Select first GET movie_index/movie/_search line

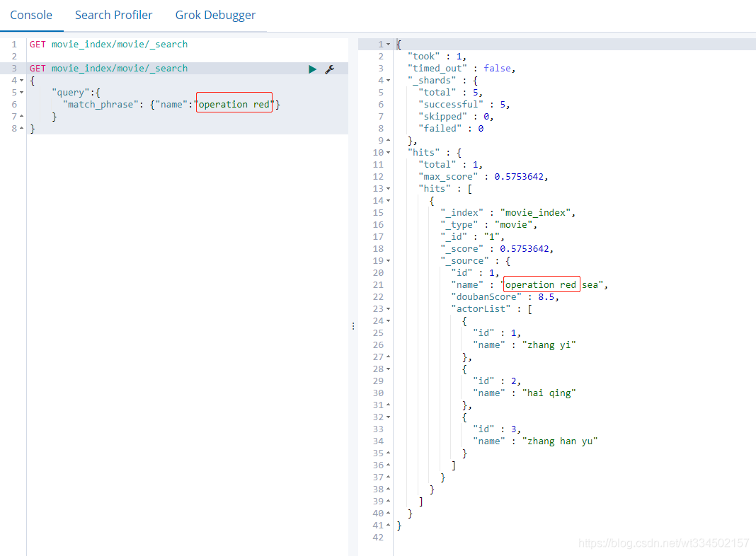click(x=108, y=45)
